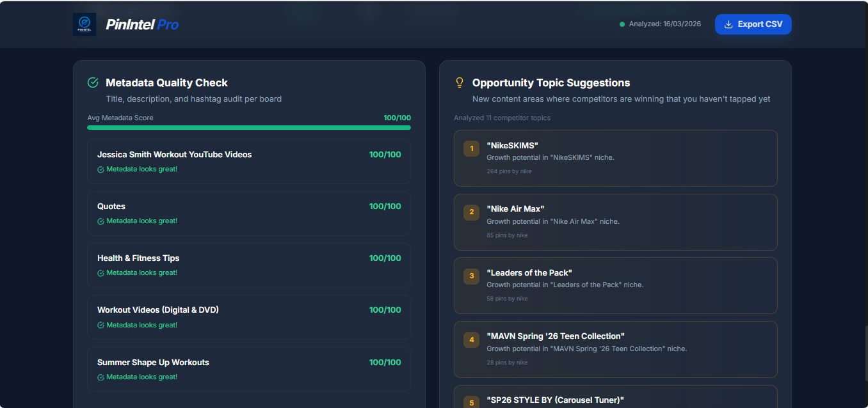Click 100/100 score for Quotes board

(x=385, y=207)
